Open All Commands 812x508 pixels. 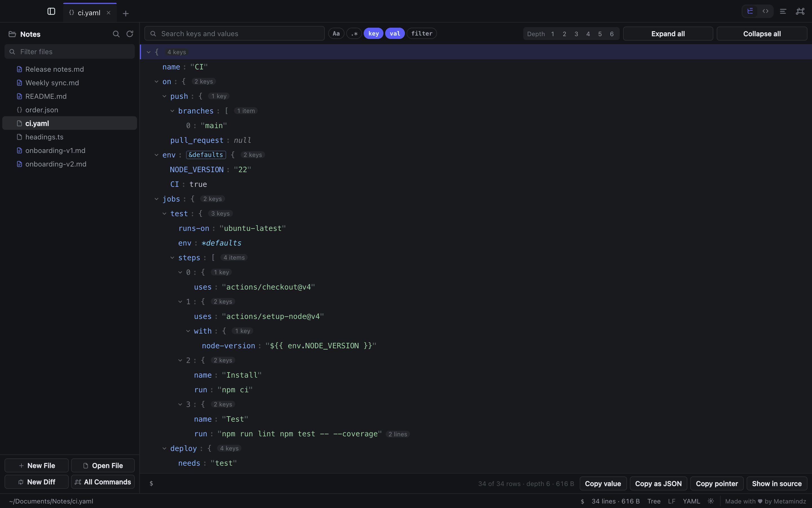click(103, 482)
